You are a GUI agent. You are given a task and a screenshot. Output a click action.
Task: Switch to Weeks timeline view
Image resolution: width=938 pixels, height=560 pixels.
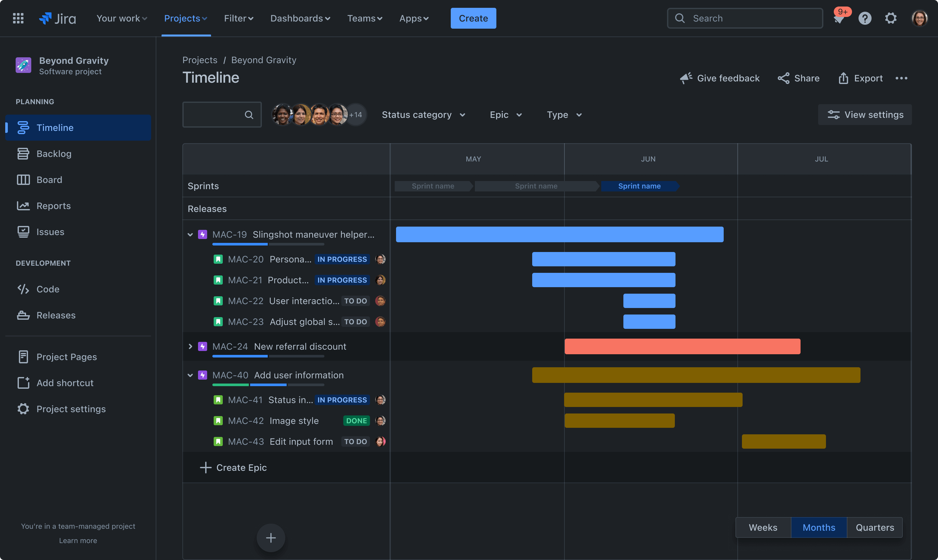[x=763, y=527]
